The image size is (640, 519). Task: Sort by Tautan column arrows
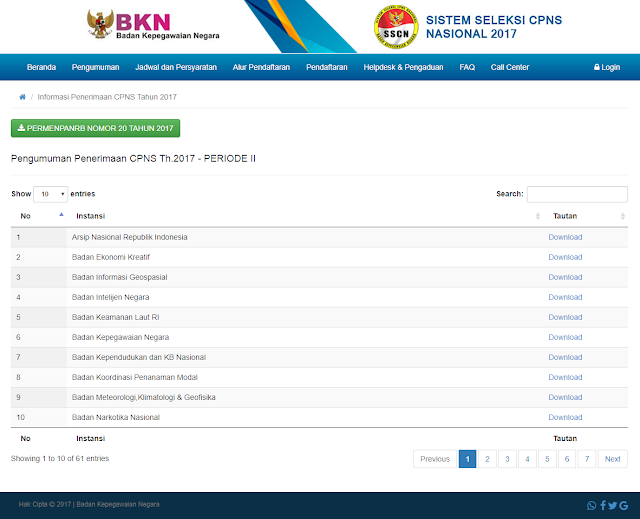point(622,216)
